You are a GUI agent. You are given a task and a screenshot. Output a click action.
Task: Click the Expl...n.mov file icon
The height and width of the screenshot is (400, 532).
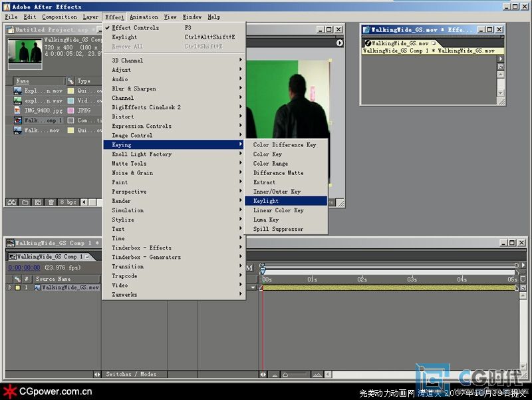[x=18, y=91]
